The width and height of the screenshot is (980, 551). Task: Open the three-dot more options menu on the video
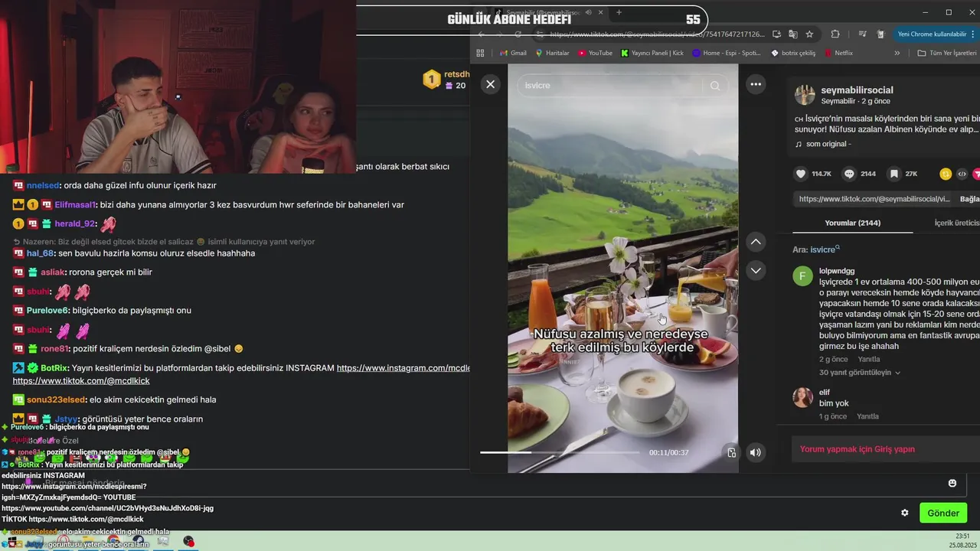click(756, 84)
